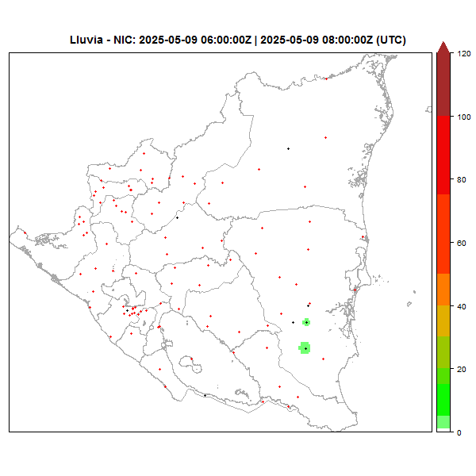Click the colorbar tick label 0
The height and width of the screenshot is (476, 476).
pos(459,432)
